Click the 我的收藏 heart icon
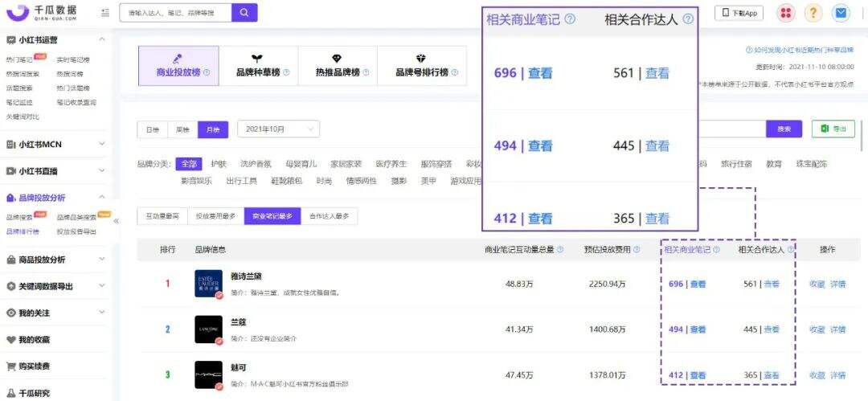 (x=10, y=339)
